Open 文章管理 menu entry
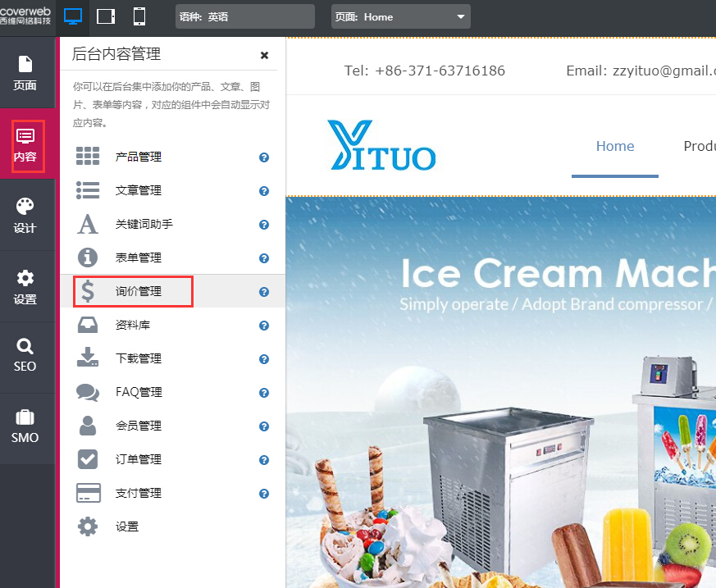716x588 pixels. pos(138,190)
